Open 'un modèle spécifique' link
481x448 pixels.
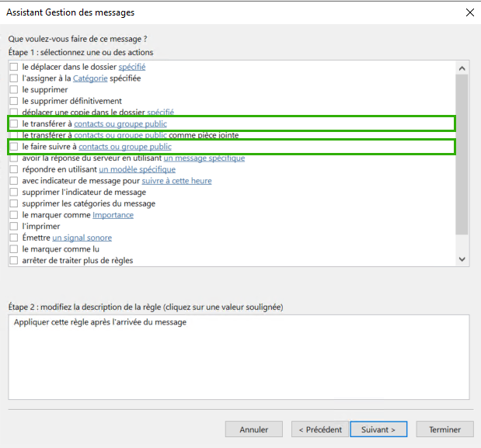[x=137, y=169]
